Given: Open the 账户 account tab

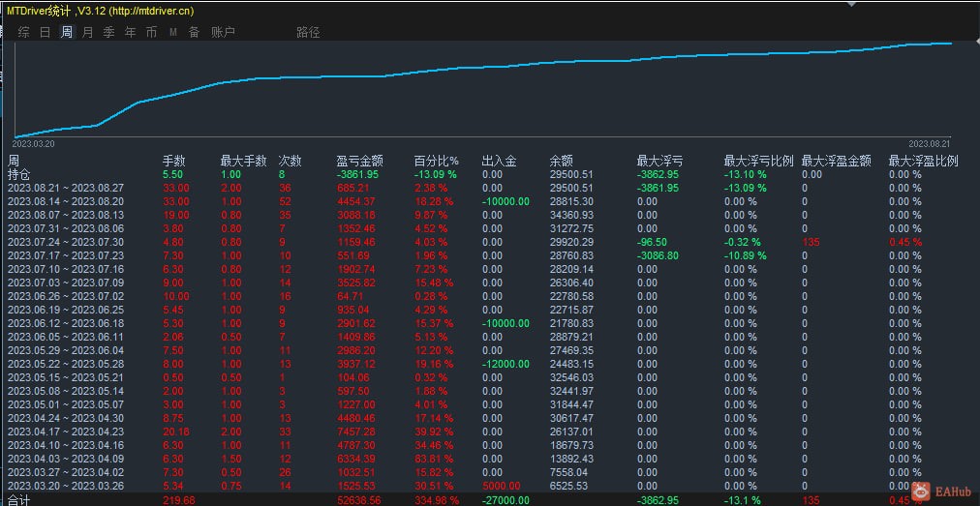Looking at the screenshot, I should [223, 33].
